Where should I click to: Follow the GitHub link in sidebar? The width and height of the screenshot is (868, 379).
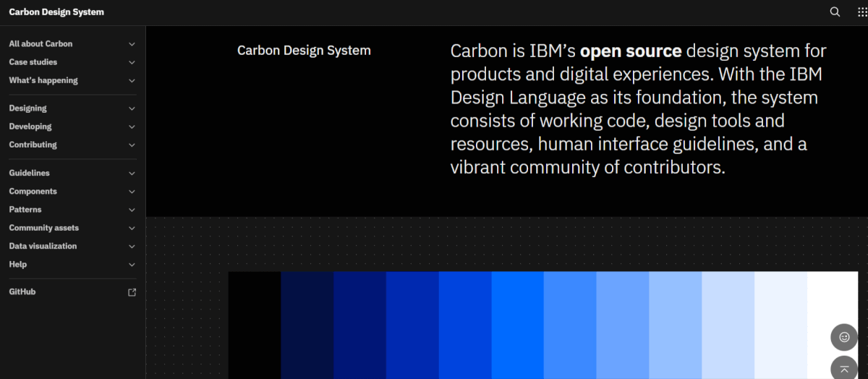[x=72, y=292]
